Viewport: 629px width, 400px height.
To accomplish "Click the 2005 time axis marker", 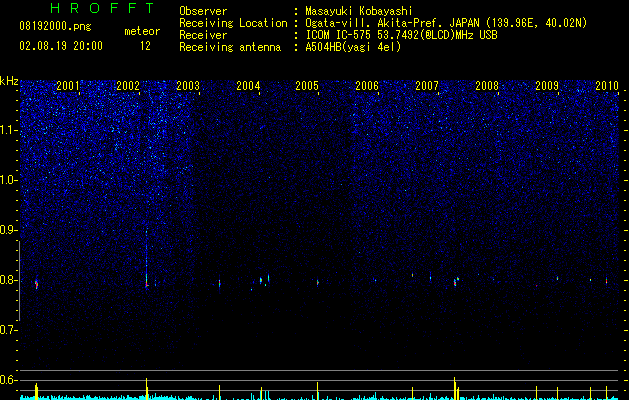I will tap(307, 85).
